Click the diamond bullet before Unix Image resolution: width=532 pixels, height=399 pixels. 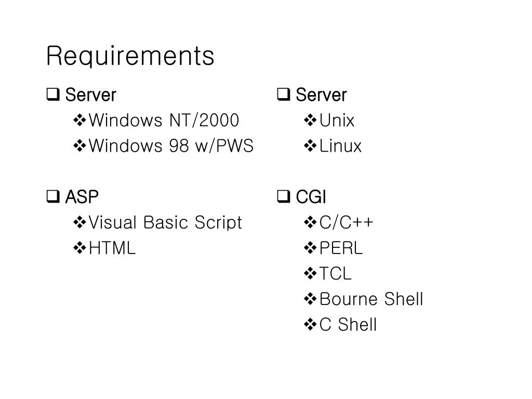[310, 120]
